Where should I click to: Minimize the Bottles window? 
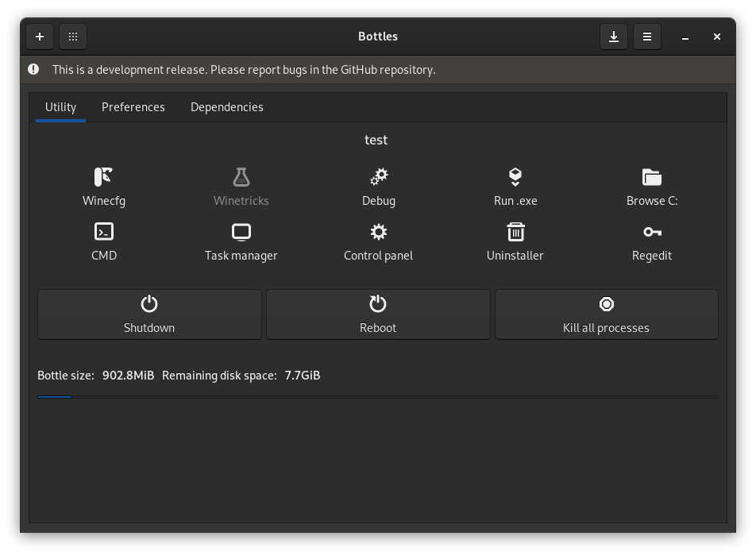685,37
